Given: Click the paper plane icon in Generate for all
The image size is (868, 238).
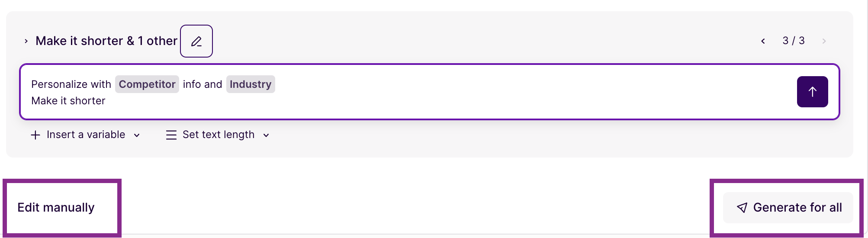Looking at the screenshot, I should 742,208.
